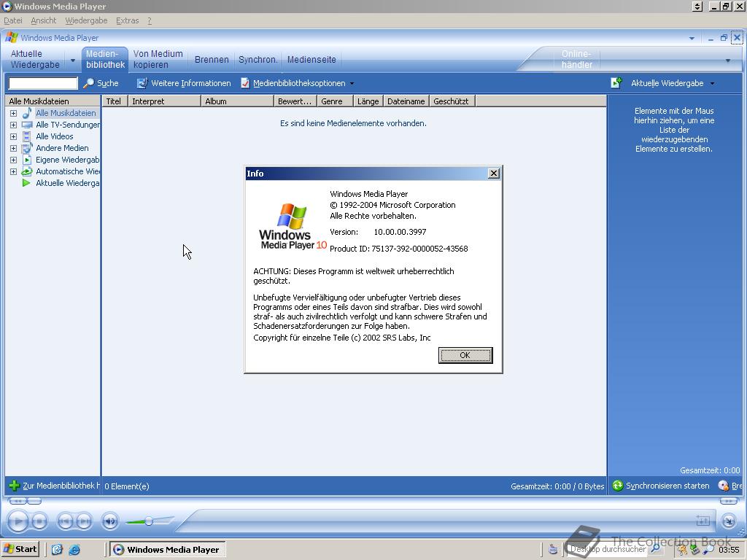Click the Next track button

[x=84, y=521]
